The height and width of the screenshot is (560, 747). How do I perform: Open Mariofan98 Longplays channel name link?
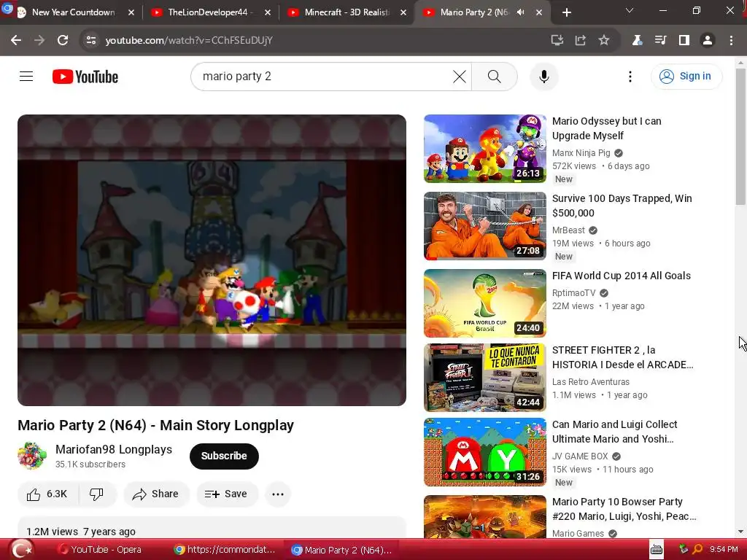coord(114,449)
